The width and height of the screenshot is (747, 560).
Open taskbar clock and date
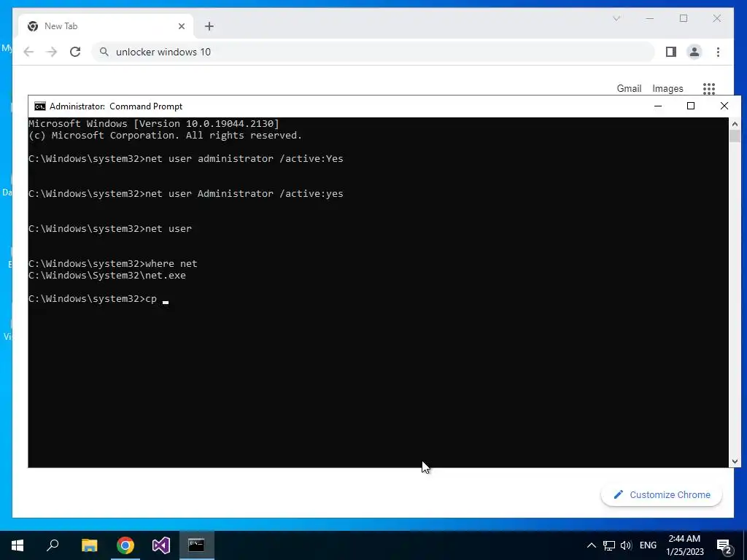pos(684,545)
